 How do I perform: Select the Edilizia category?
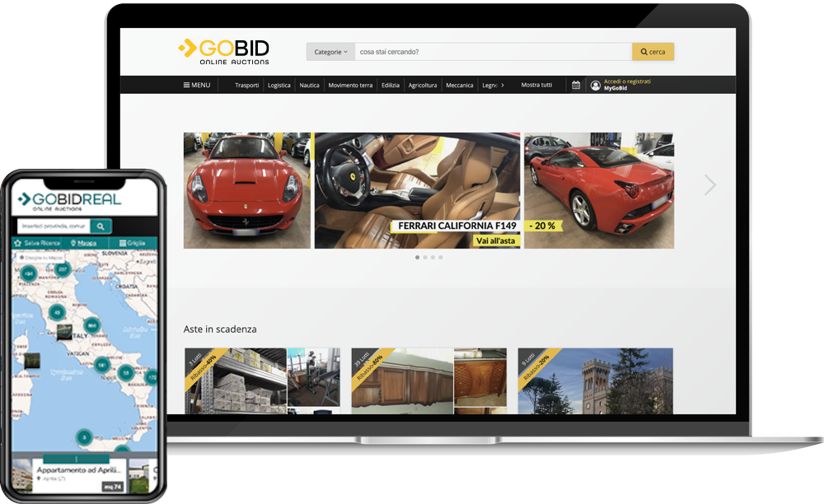[x=391, y=85]
